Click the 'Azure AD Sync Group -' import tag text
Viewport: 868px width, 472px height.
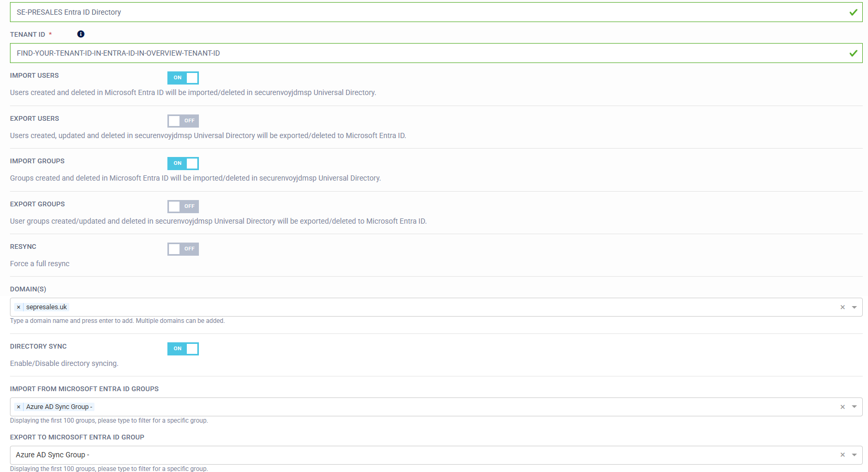tap(59, 407)
